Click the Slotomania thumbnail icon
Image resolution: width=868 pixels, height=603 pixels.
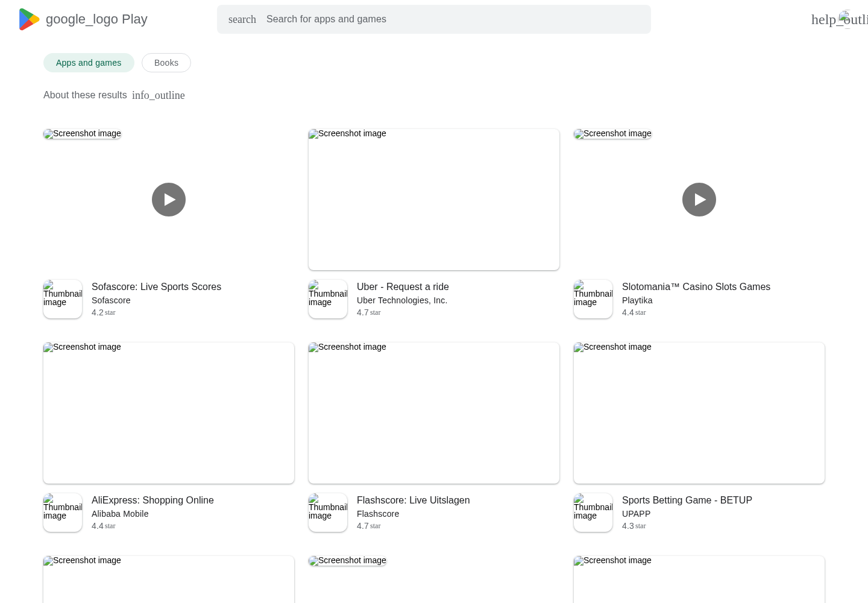[593, 299]
